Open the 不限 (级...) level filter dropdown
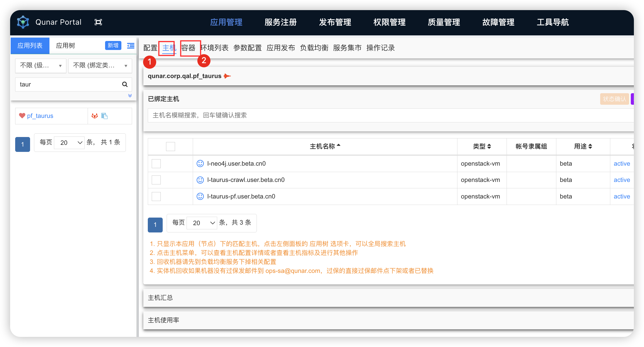This screenshot has height=347, width=644. 41,65
